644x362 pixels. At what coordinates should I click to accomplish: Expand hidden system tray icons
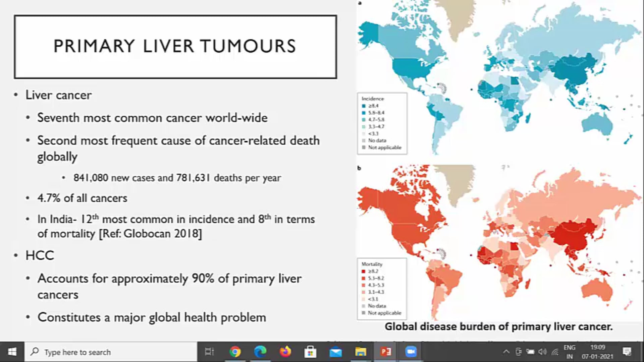(506, 352)
